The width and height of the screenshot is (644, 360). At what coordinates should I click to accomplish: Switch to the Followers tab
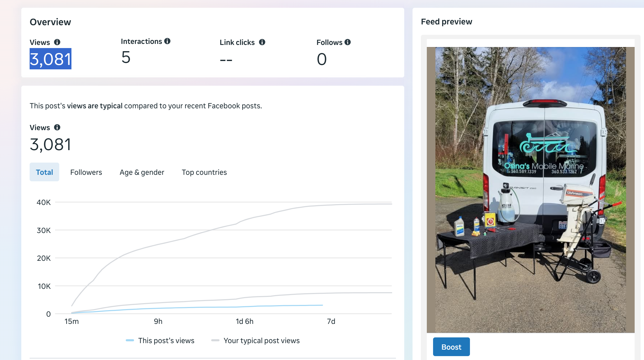point(86,172)
